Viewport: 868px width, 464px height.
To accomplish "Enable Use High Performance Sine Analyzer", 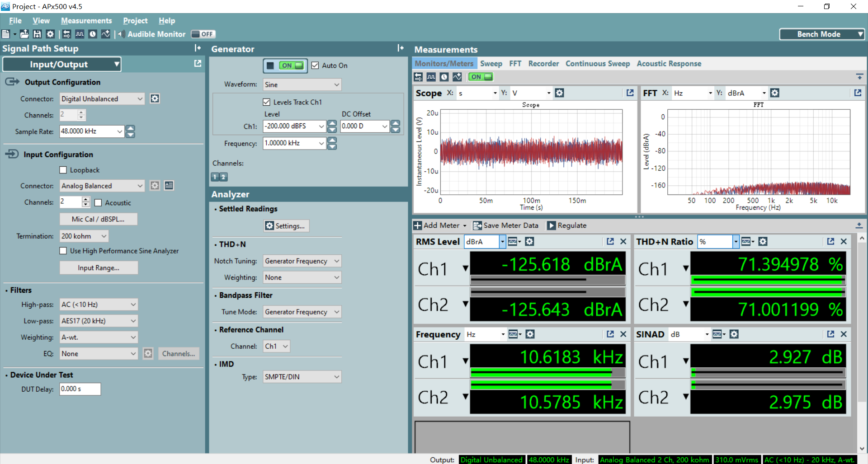I will 63,251.
